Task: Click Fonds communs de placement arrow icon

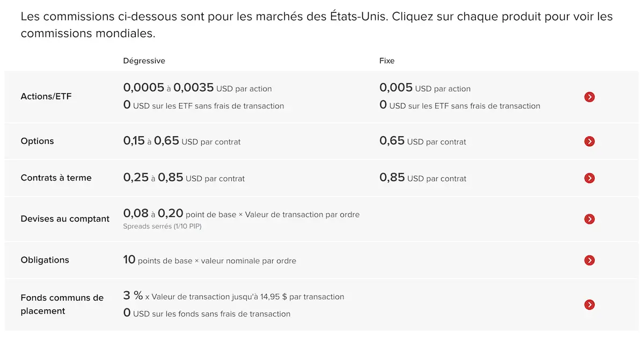Action: tap(589, 305)
